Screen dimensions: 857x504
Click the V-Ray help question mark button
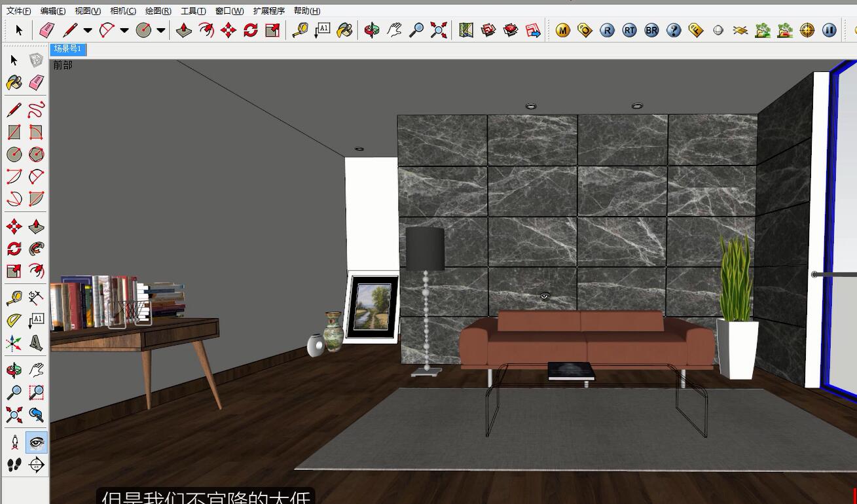(674, 30)
